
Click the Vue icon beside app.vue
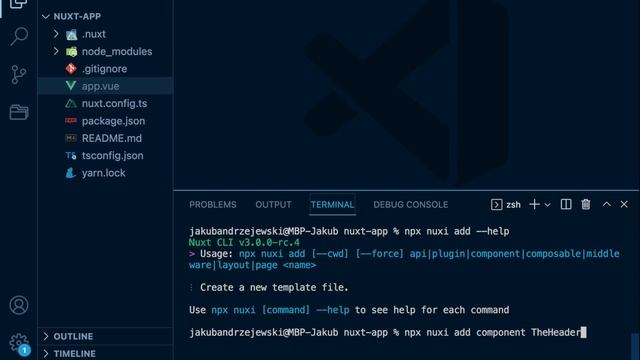(71, 86)
